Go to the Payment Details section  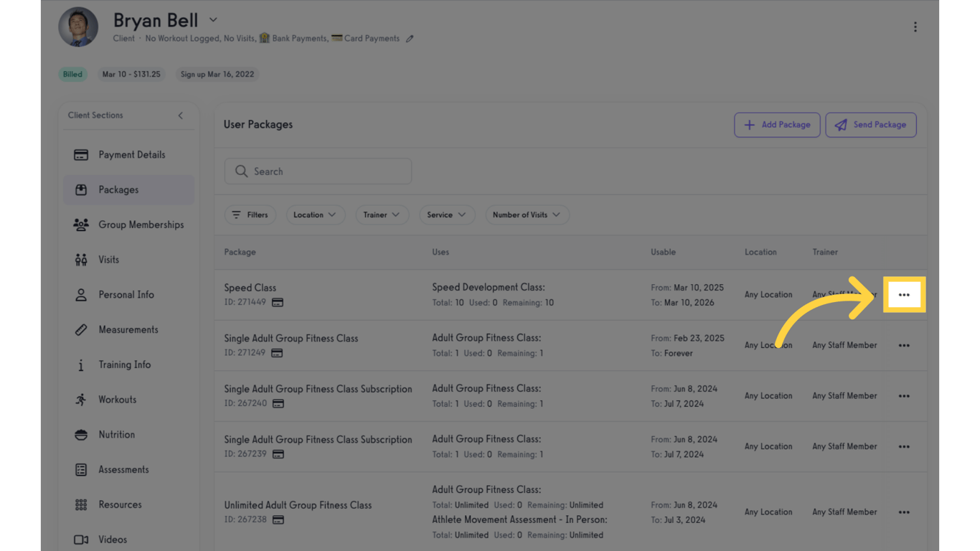tap(131, 155)
